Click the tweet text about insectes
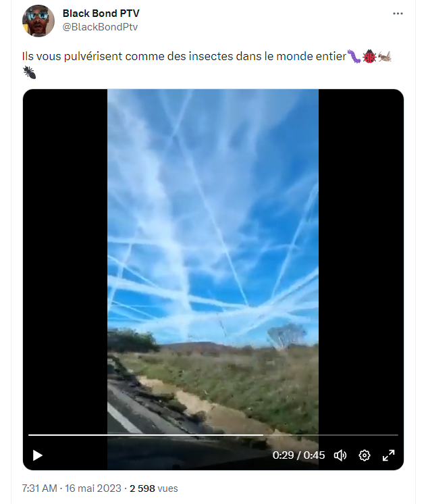This screenshot has height=504, width=426. (184, 56)
